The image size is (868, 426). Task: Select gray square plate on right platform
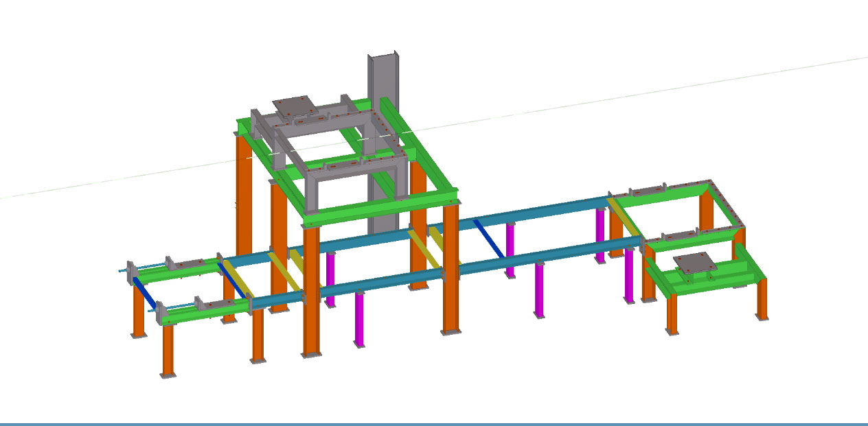694,263
